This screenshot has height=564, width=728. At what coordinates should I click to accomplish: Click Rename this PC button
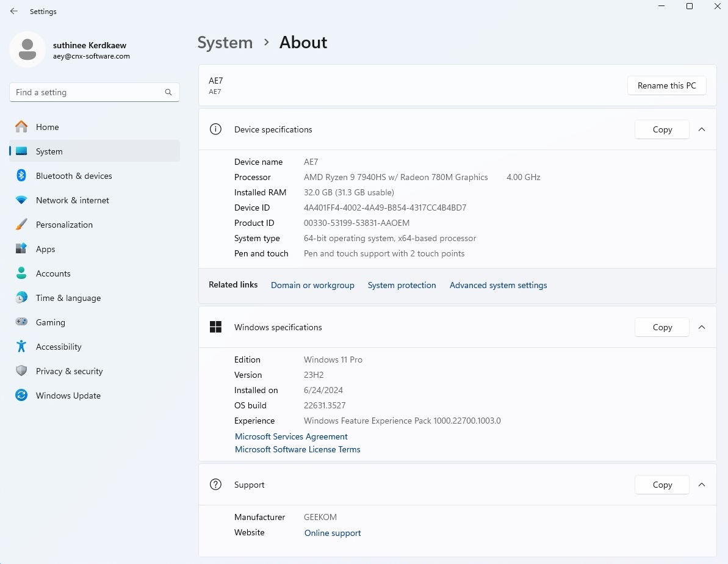tap(667, 85)
